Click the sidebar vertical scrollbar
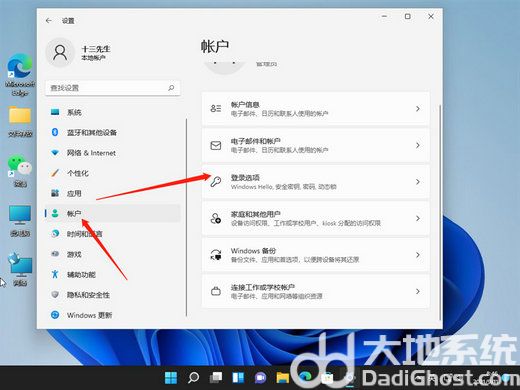The width and height of the screenshot is (520, 390). (x=186, y=217)
